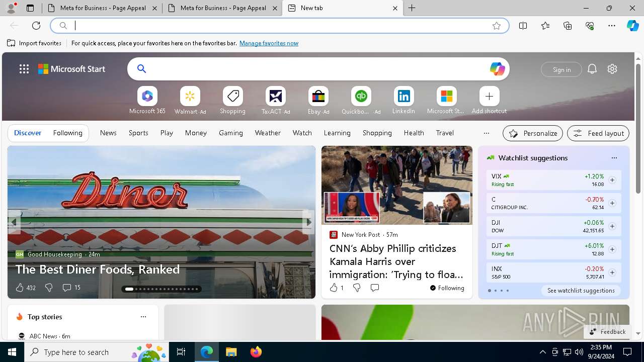
Task: Toggle Following for New York Post
Action: pos(447,288)
